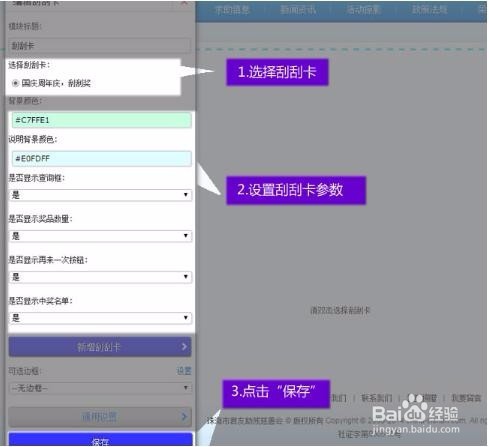Open the 新闻资讯 navigation tab
Image resolution: width=489 pixels, height=447 pixels.
coord(298,10)
